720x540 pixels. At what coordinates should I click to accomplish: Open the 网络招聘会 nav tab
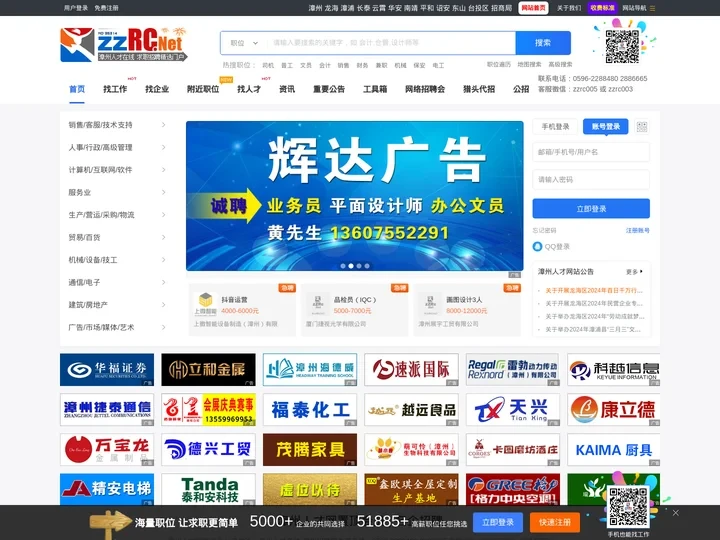[425, 89]
